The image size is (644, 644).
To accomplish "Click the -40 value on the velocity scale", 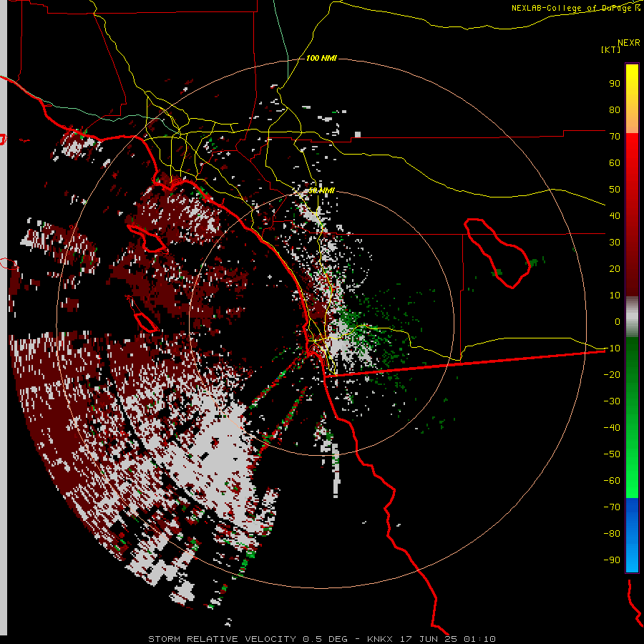I will coord(612,428).
